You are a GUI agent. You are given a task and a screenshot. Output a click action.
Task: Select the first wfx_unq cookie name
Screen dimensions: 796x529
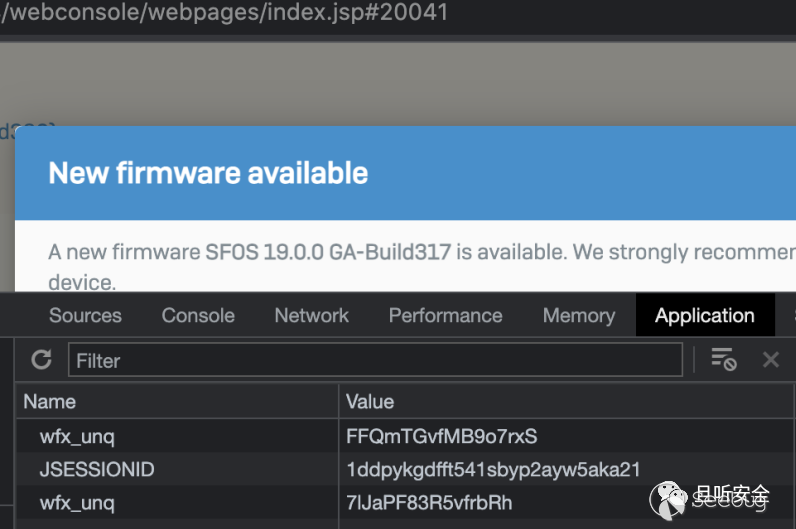click(x=77, y=436)
